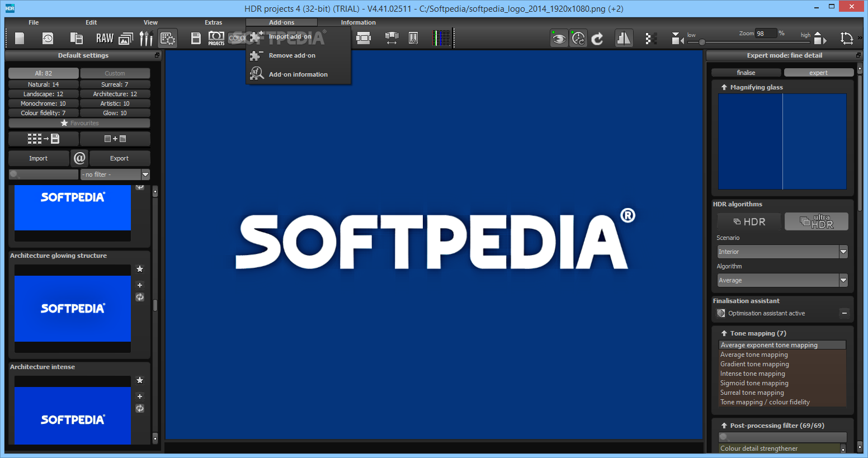This screenshot has height=458, width=868.
Task: Click the document-and-disk save copy icon
Action: click(x=77, y=38)
